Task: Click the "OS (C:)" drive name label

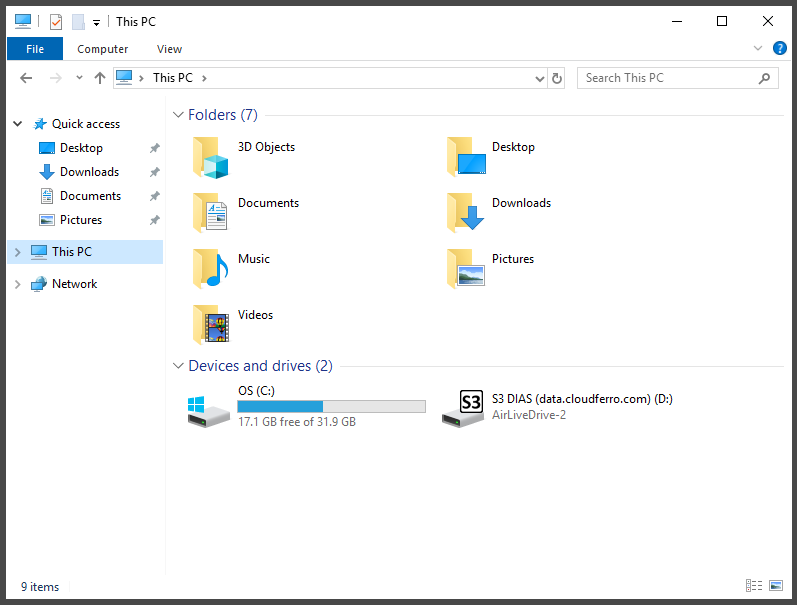Action: click(256, 390)
